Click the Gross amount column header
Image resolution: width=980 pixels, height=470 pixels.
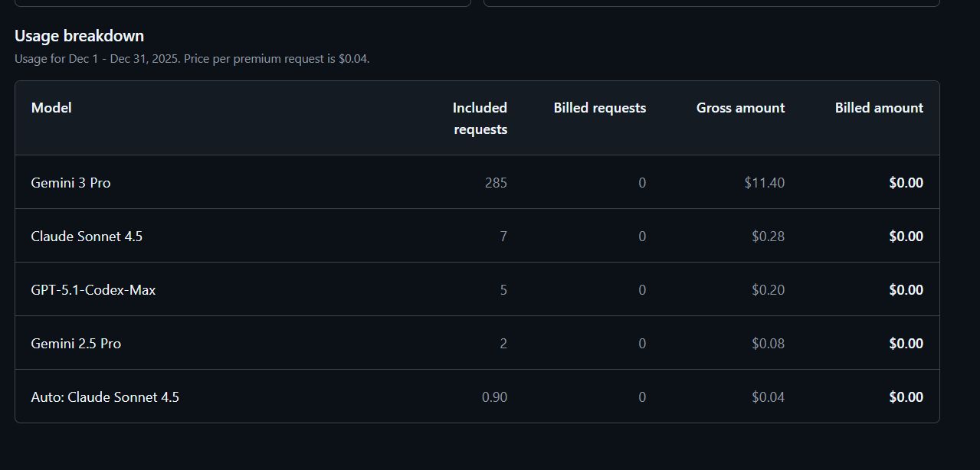point(740,107)
